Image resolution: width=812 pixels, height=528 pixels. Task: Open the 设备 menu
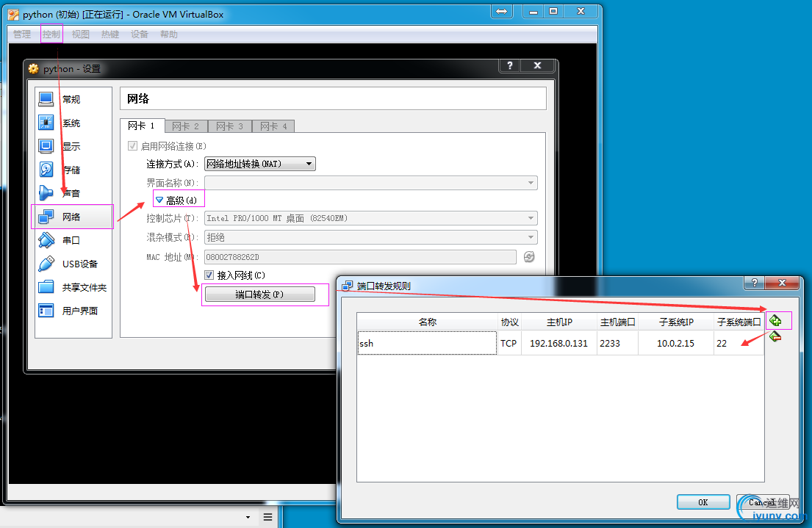140,35
